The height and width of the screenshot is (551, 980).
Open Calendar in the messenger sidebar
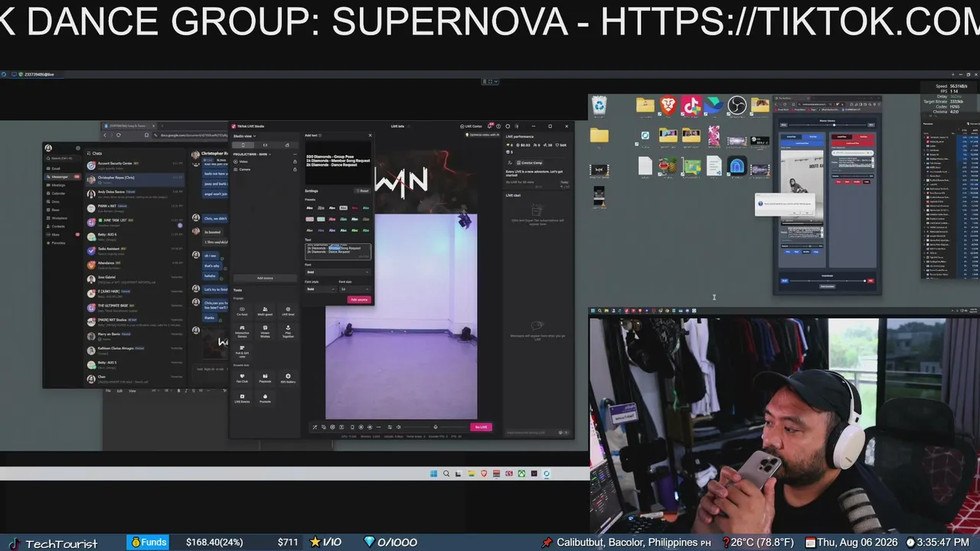pos(58,194)
